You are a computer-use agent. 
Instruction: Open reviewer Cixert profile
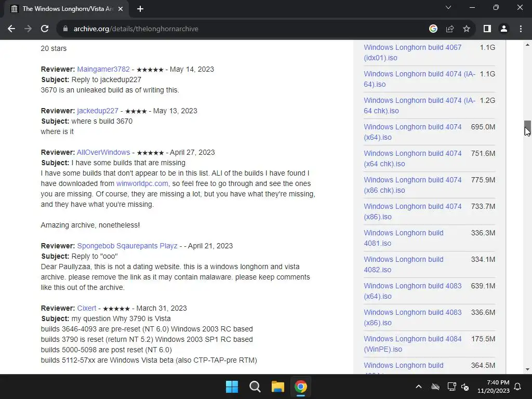pos(87,309)
